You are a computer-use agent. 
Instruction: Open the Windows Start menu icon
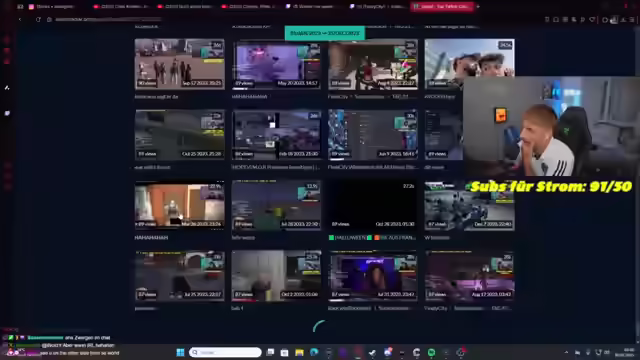point(180,352)
